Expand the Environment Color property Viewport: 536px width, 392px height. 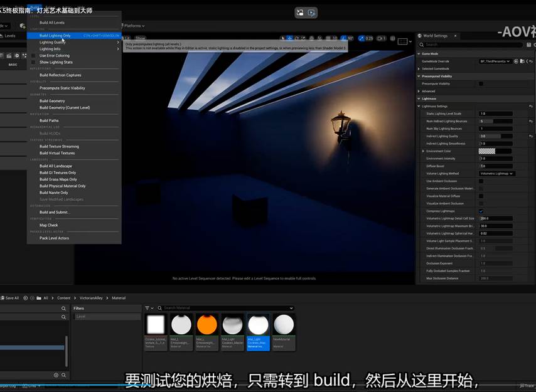coord(423,151)
